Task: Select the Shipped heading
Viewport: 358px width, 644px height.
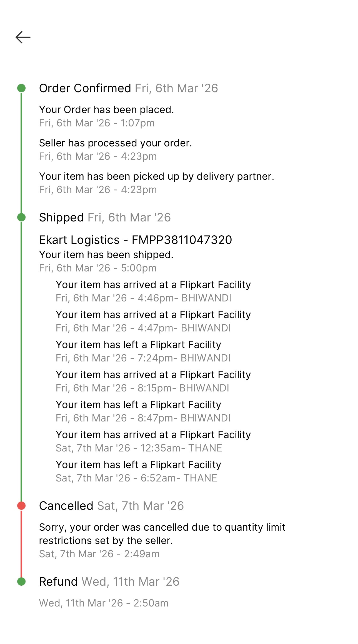Action: (61, 217)
